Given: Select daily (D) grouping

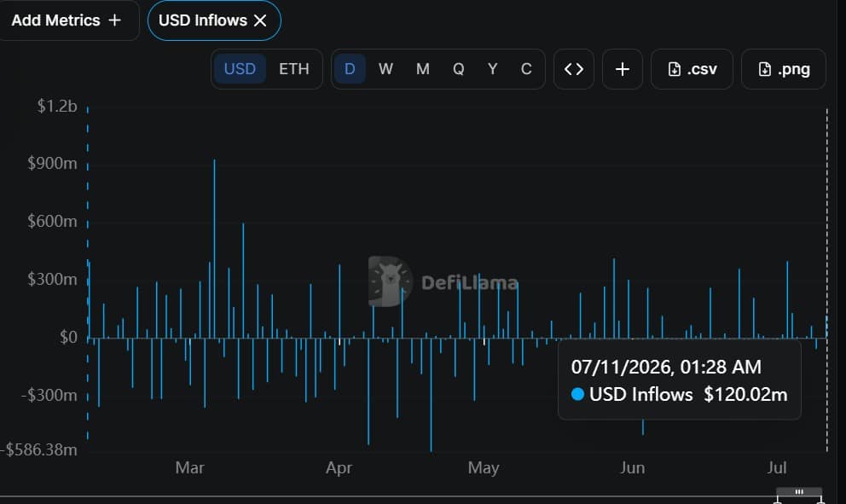Looking at the screenshot, I should pos(350,69).
